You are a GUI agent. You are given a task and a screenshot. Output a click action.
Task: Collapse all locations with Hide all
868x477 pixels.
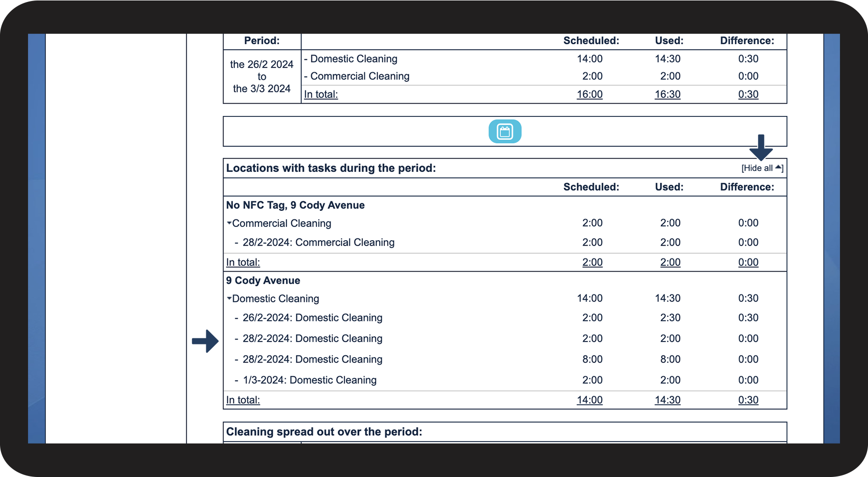[762, 168]
